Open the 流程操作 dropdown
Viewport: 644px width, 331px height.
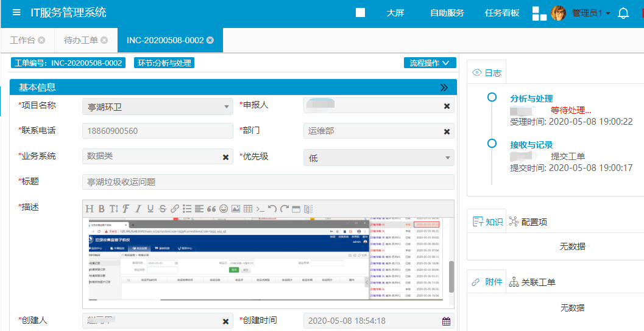(x=430, y=63)
